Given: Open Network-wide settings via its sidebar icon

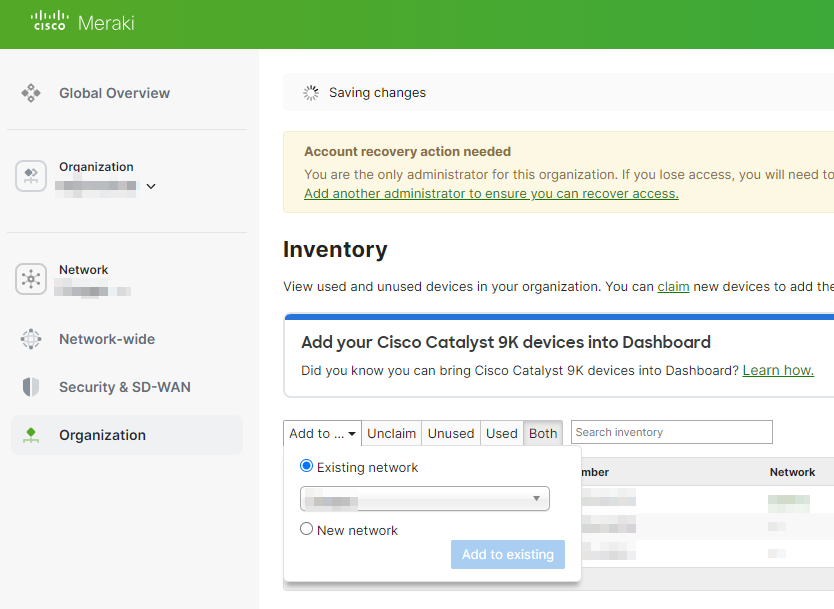Looking at the screenshot, I should pos(30,339).
